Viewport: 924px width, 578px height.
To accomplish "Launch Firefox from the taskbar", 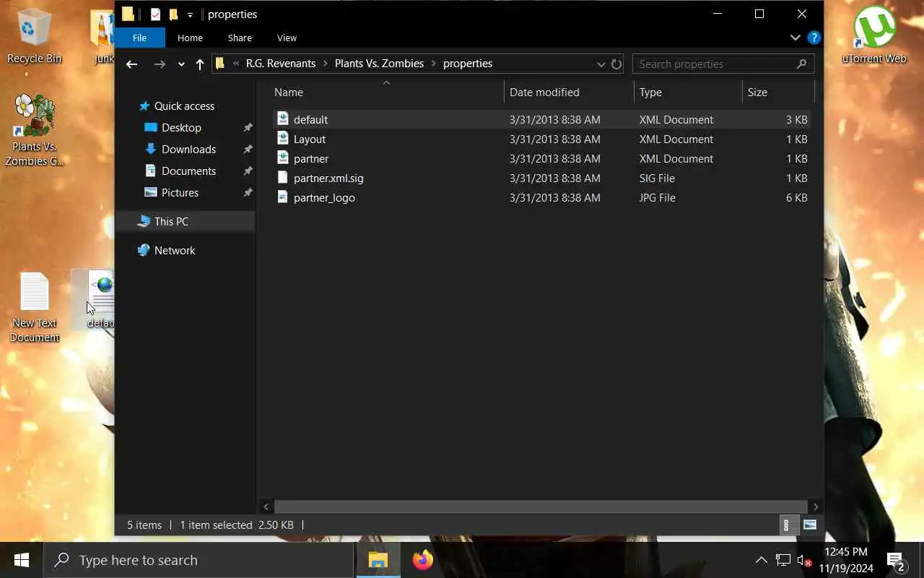I will tap(423, 560).
